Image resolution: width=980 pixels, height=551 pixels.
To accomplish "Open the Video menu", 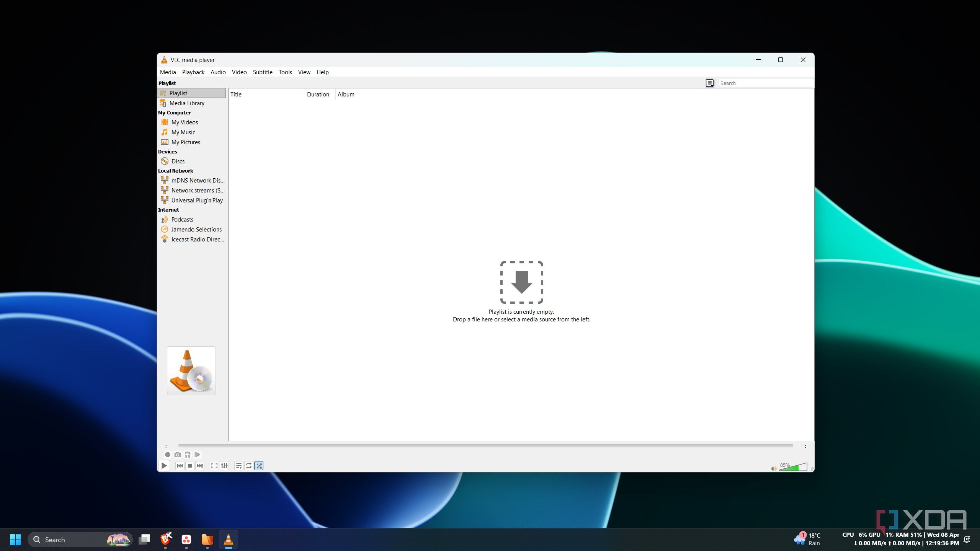I will pos(239,72).
